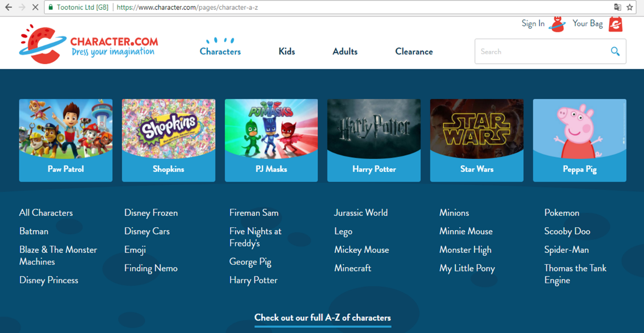This screenshot has height=333, width=644.
Task: Click the Minnie Mouse link
Action: (x=466, y=231)
